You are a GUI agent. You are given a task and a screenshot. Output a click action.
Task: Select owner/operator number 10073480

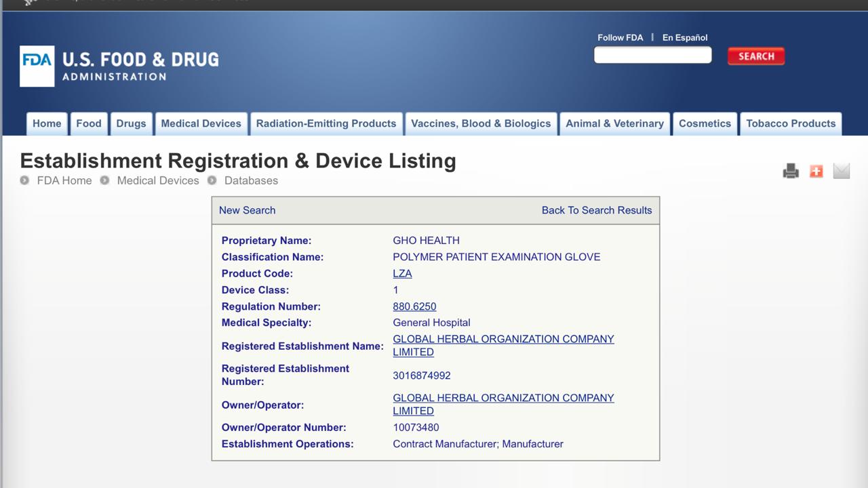pyautogui.click(x=416, y=428)
